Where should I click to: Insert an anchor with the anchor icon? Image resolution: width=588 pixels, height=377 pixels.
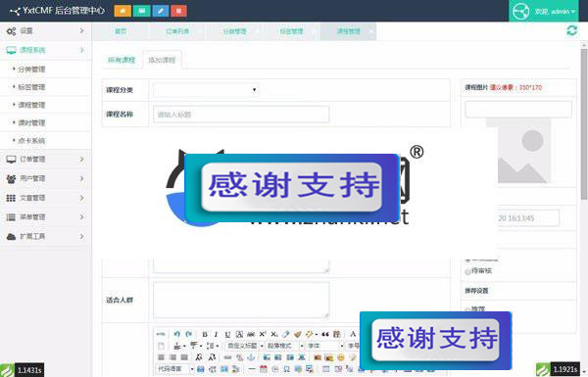click(251, 357)
